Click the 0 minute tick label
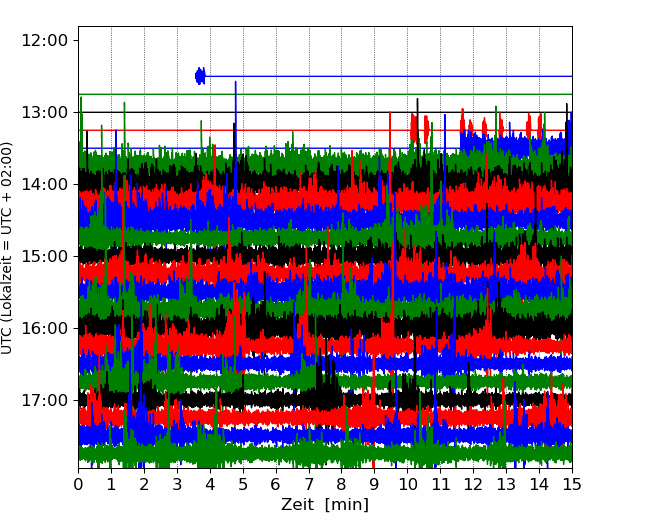The image size is (650, 520). [78, 484]
